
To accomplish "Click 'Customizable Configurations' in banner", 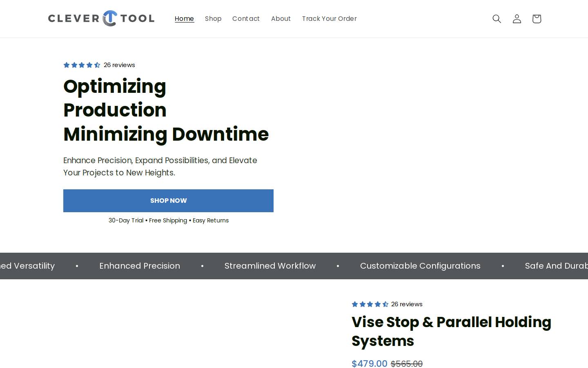I will point(420,266).
